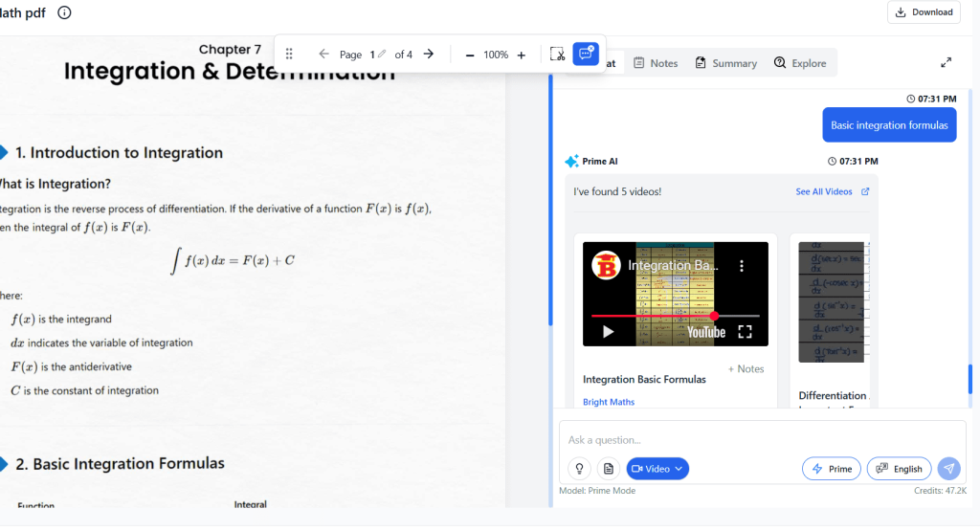Activate the area snip selection tool
This screenshot has height=531, width=980.
(557, 55)
